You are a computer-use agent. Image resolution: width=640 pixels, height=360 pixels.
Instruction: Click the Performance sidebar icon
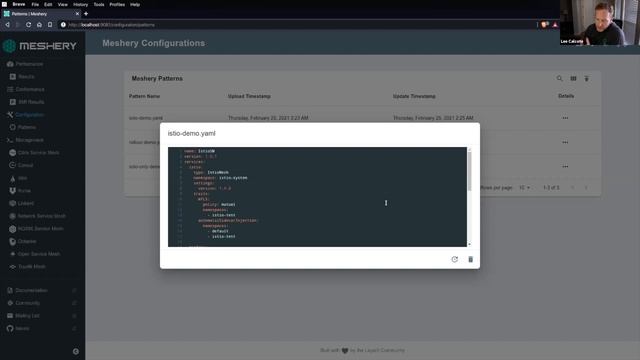(x=10, y=64)
